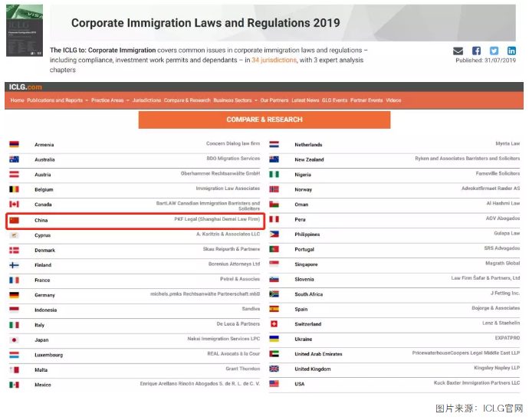Click the Mexico flag icon
The height and width of the screenshot is (420, 529).
tap(14, 385)
